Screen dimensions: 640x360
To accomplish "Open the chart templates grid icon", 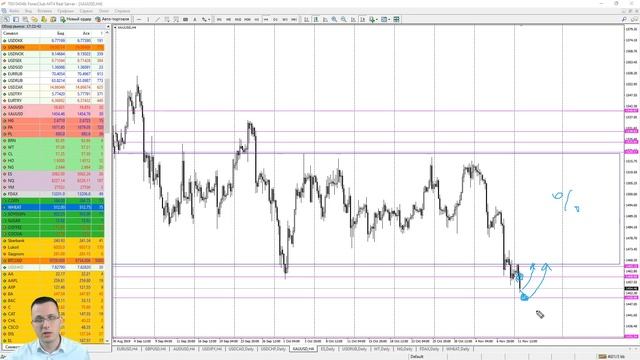I will pos(396,19).
